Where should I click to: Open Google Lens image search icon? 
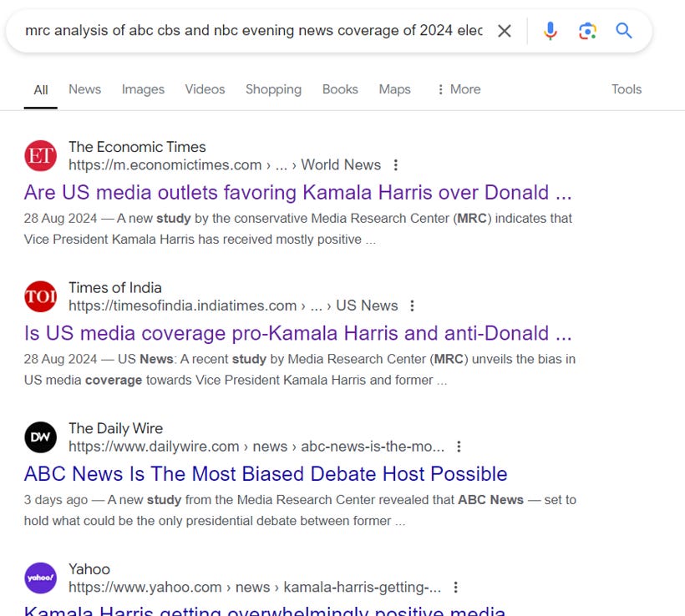(x=587, y=31)
